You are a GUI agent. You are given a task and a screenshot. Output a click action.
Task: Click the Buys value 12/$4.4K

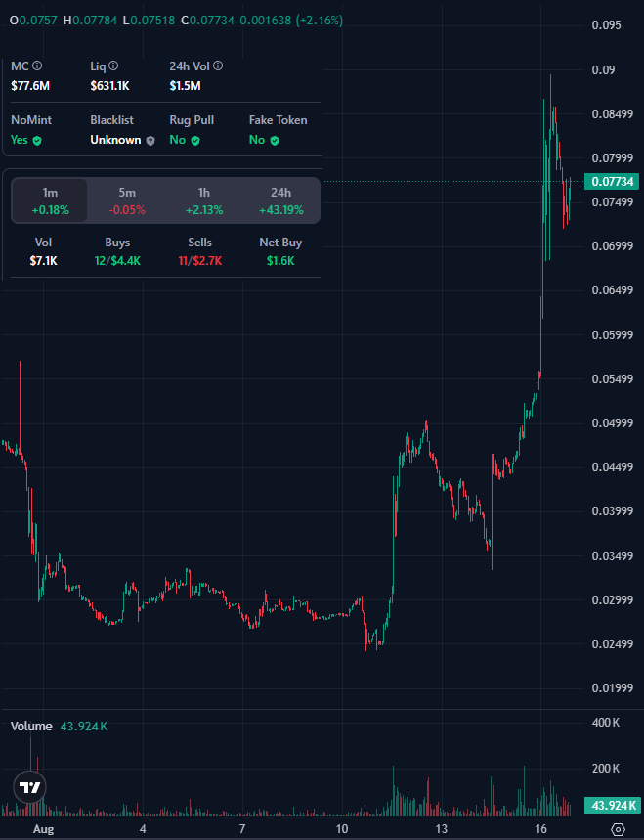click(x=117, y=261)
